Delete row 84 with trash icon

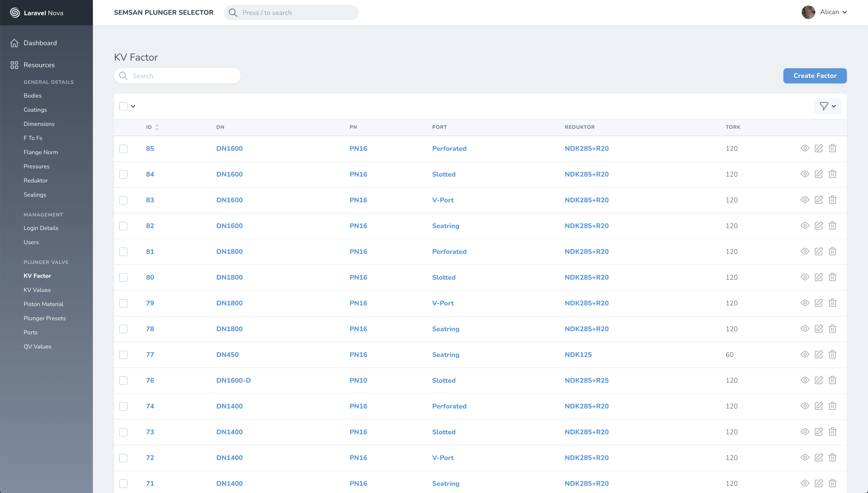tap(833, 174)
